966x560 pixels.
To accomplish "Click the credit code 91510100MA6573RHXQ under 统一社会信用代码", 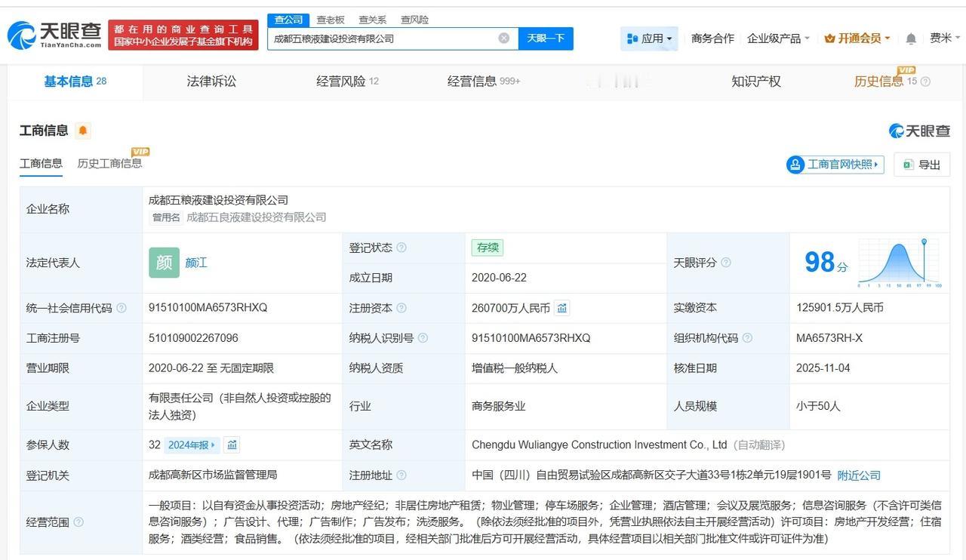I will coord(208,308).
